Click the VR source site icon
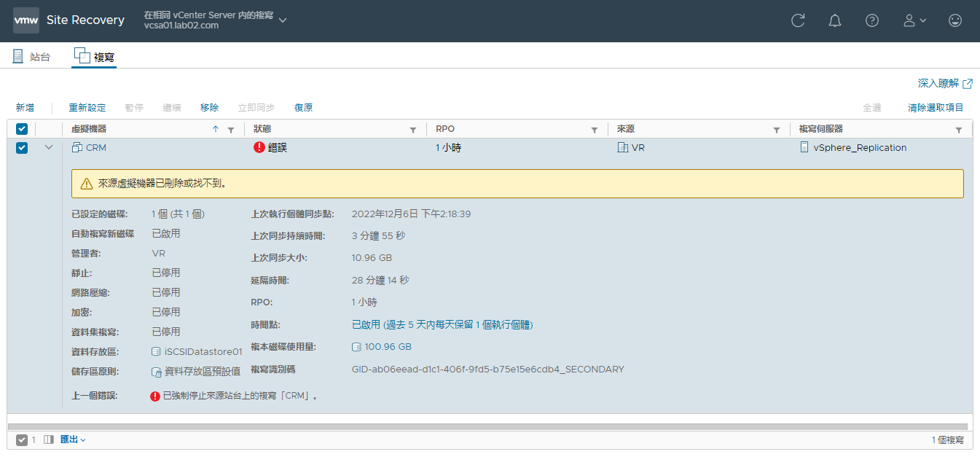The width and height of the screenshot is (980, 457). [x=622, y=147]
